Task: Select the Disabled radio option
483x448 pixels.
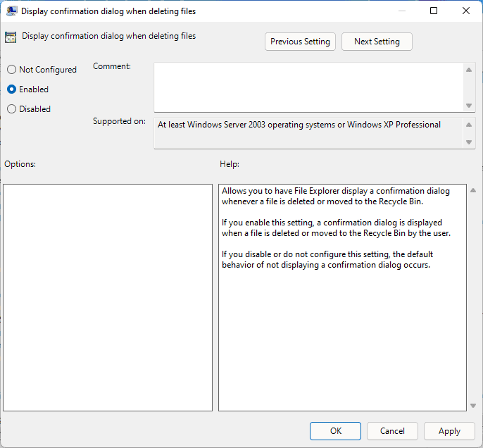Action: click(x=29, y=109)
